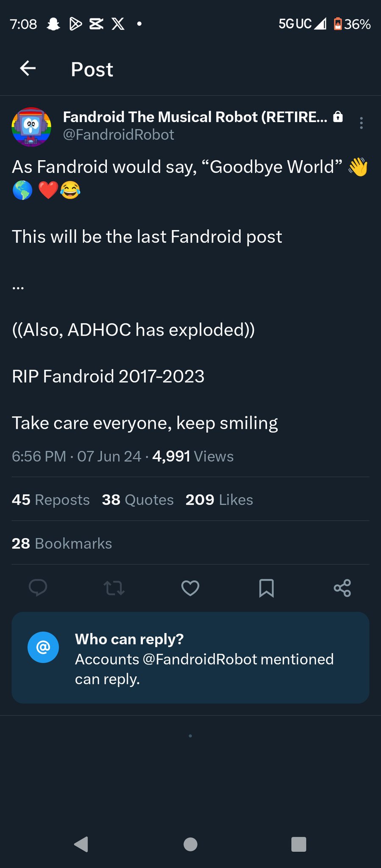Tap the 4,991 Views count
The height and width of the screenshot is (868, 381).
coord(193,456)
